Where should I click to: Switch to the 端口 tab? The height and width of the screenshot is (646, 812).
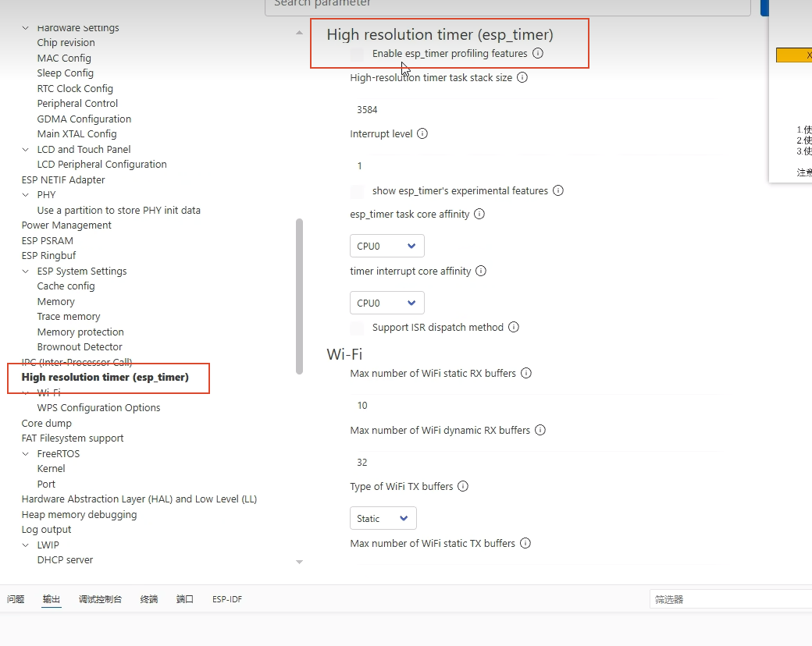point(185,599)
